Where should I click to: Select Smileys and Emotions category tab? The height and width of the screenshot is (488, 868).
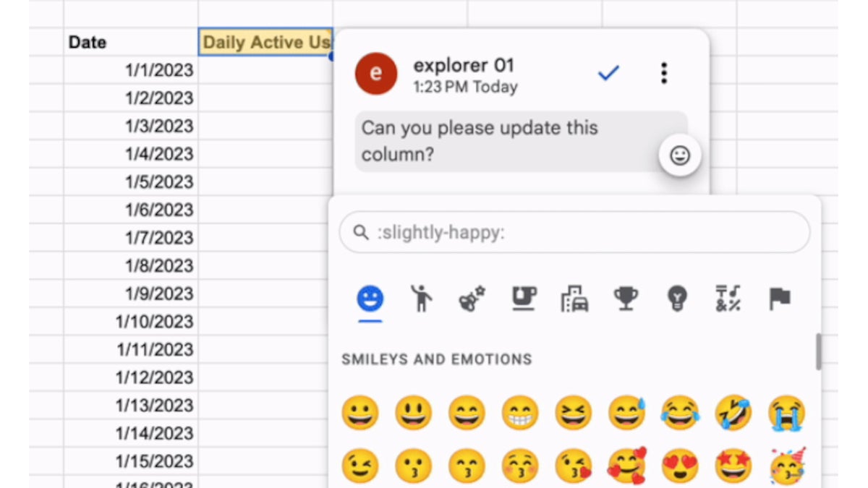point(370,298)
